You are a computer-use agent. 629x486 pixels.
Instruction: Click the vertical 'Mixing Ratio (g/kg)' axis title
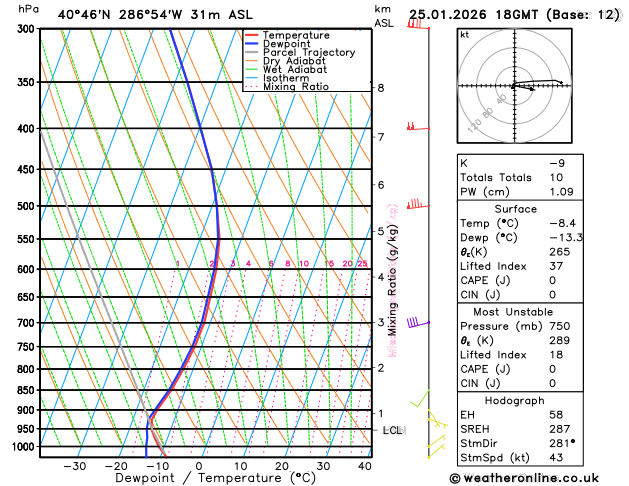(x=392, y=281)
